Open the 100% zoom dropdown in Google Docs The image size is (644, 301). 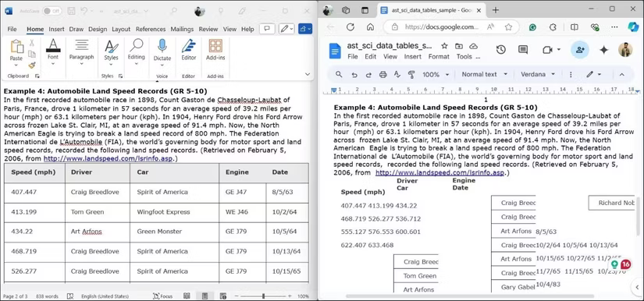click(436, 75)
